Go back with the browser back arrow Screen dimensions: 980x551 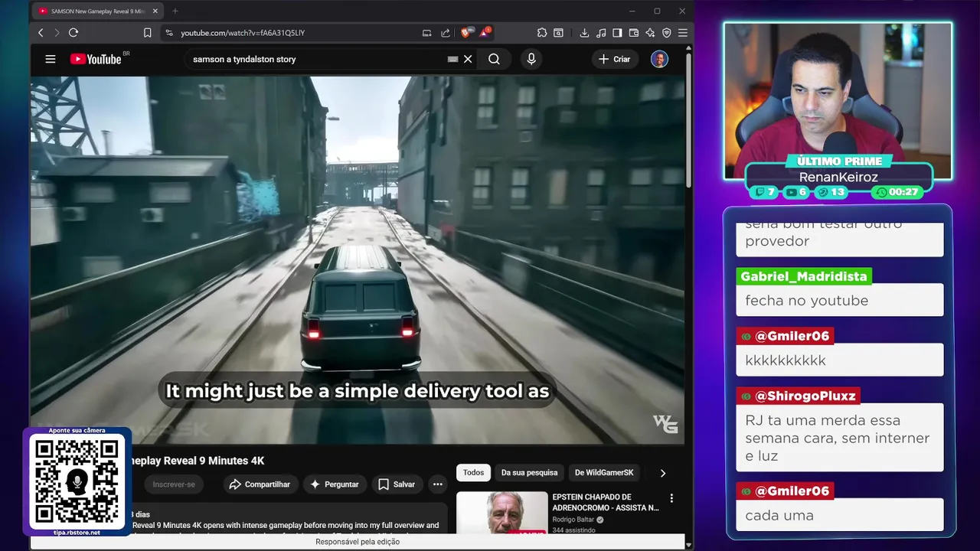[41, 33]
